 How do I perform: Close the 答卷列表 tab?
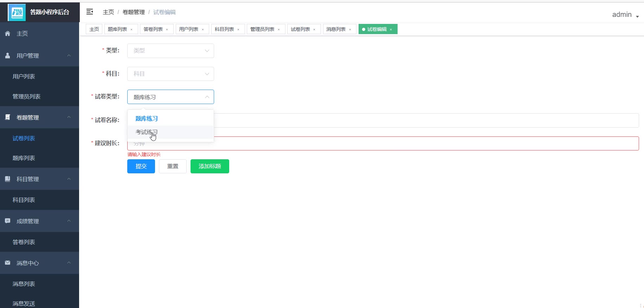tap(167, 30)
